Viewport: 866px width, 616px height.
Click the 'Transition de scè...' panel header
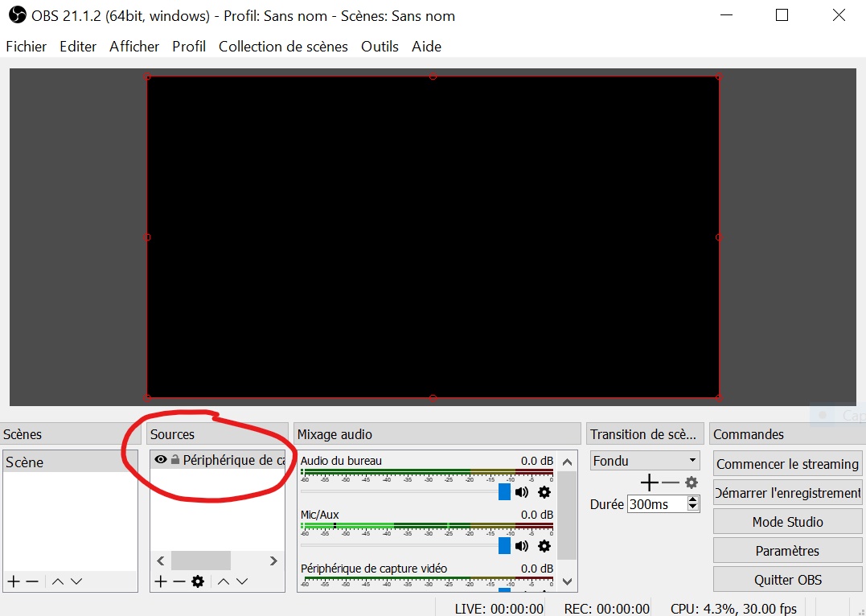pos(643,434)
